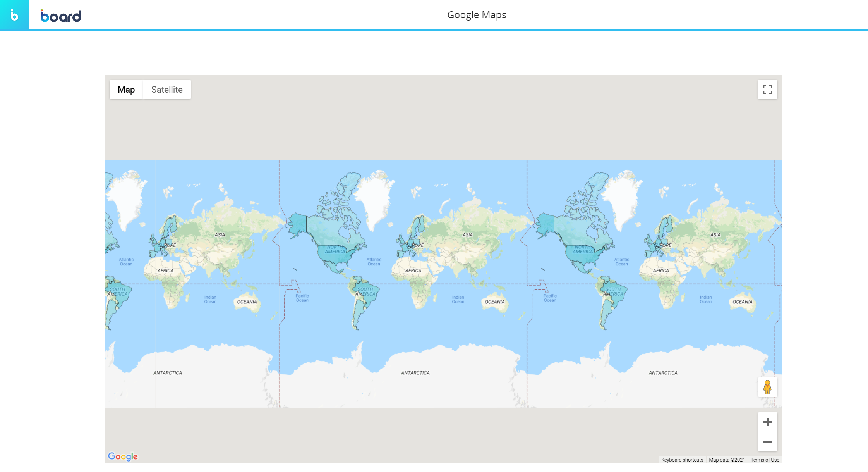Click the center SOUTH AMERICA shaded region
868x472 pixels.
coord(365,292)
